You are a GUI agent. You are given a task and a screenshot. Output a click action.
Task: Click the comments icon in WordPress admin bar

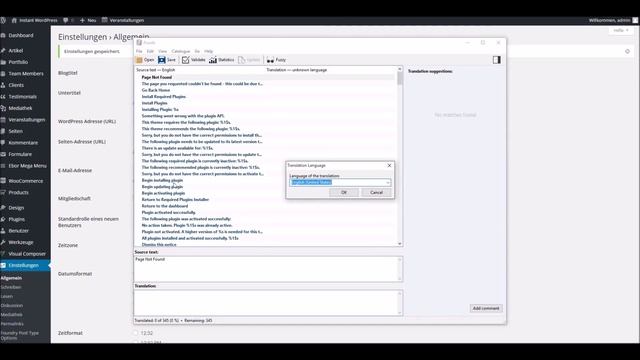[65, 20]
